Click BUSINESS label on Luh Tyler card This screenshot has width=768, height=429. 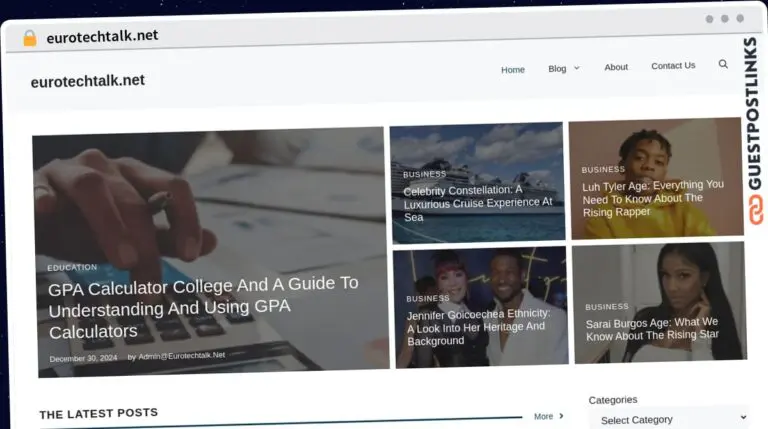(603, 169)
